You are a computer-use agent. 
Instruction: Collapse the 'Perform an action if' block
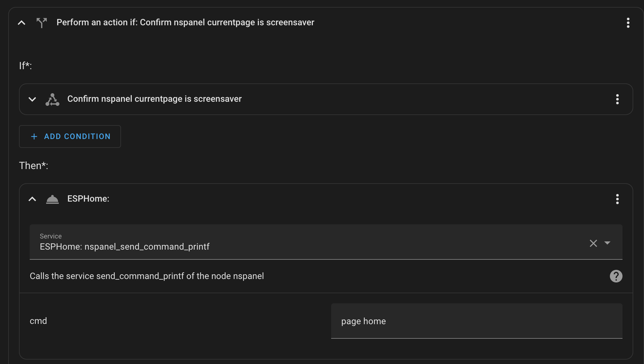(21, 22)
